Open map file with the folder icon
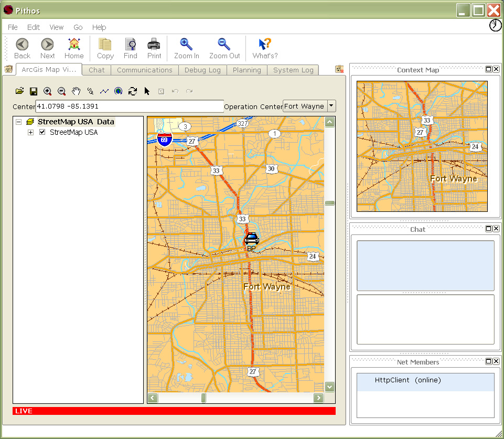Viewport: 504px width, 439px height. coord(19,91)
